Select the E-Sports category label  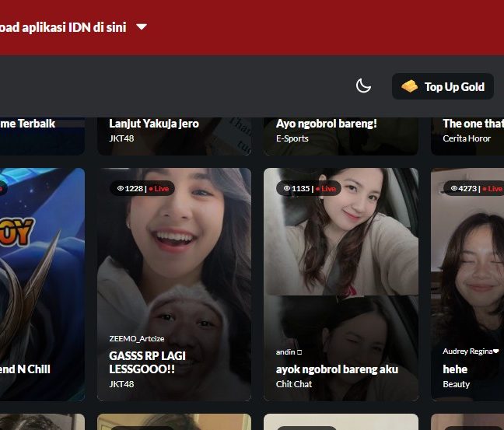(292, 138)
